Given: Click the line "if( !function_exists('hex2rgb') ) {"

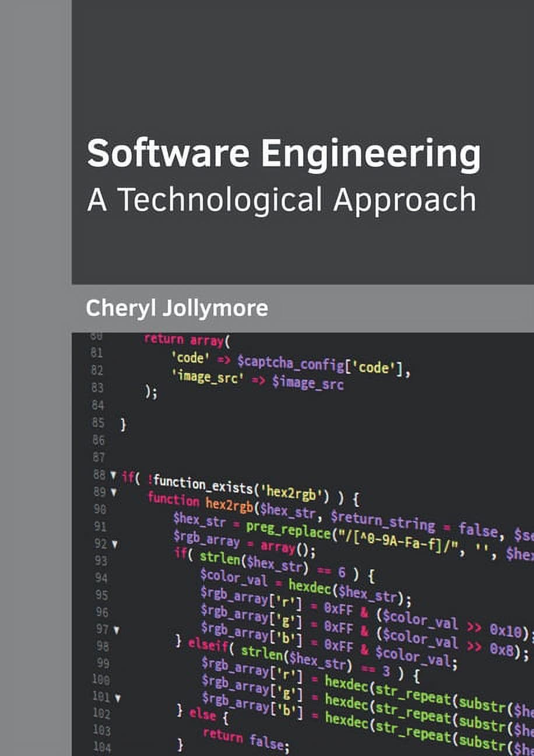Looking at the screenshot, I should click(x=240, y=489).
